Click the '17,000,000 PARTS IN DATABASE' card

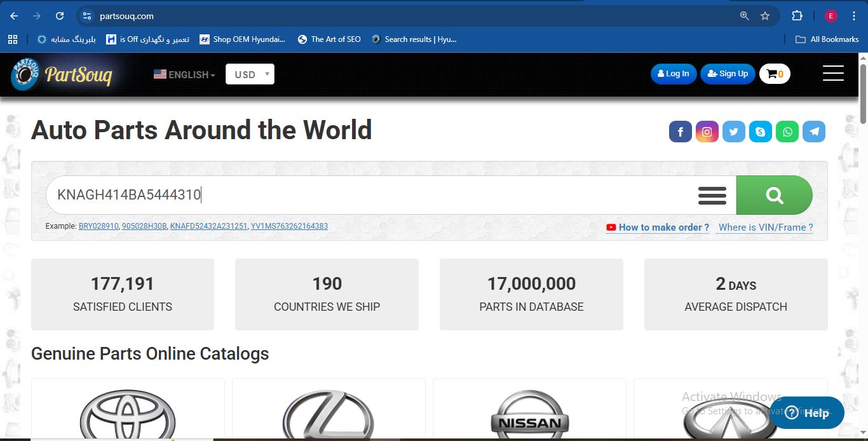531,294
